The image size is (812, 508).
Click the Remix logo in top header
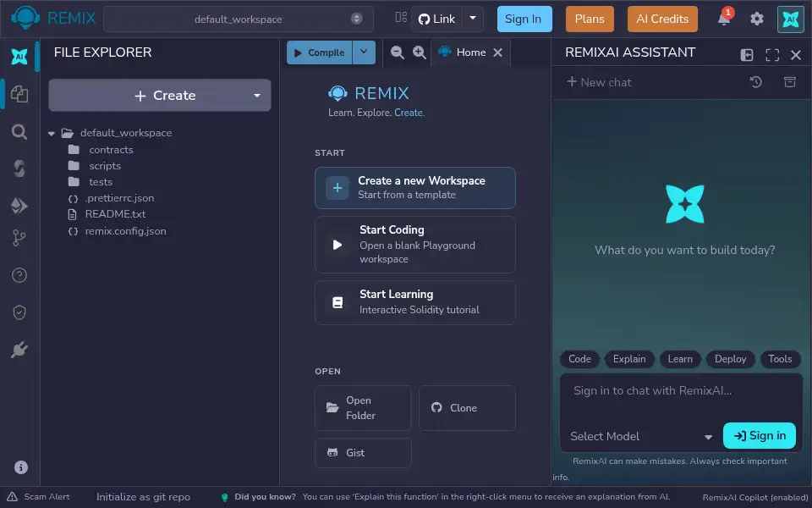[x=25, y=18]
